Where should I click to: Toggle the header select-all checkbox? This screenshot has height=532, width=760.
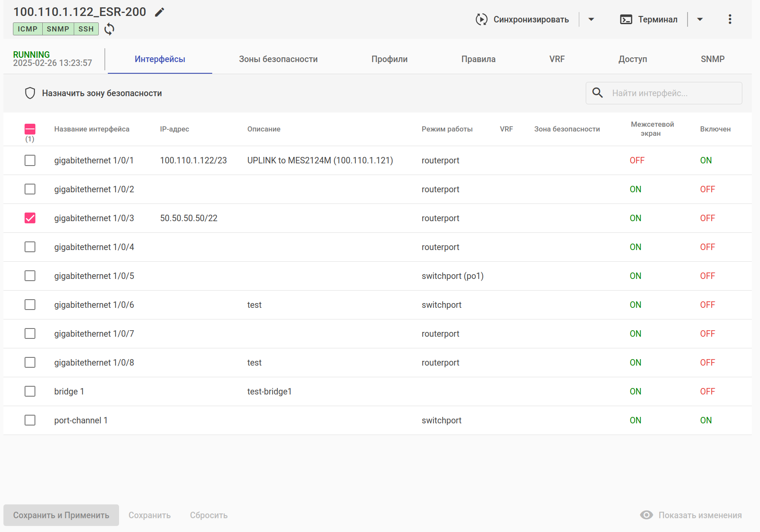(30, 129)
